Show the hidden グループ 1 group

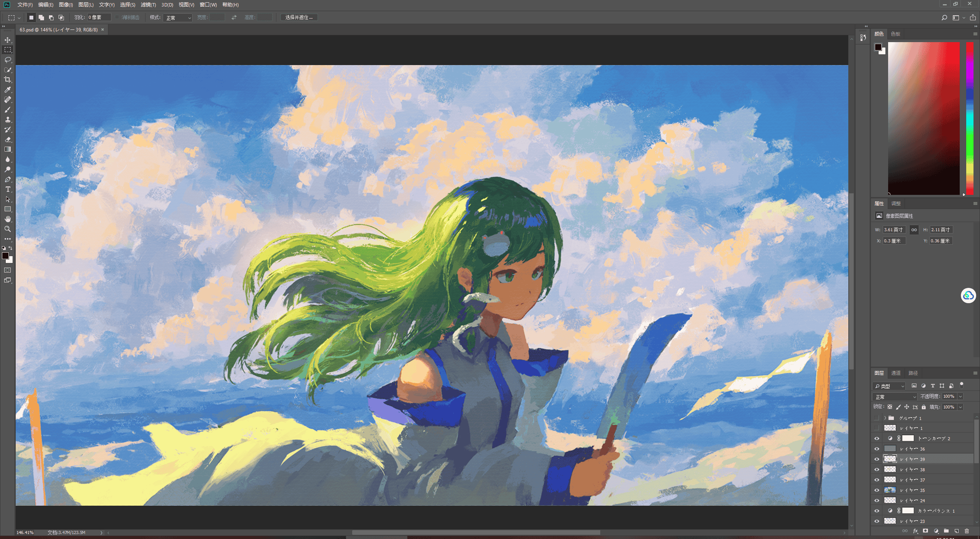(x=877, y=418)
